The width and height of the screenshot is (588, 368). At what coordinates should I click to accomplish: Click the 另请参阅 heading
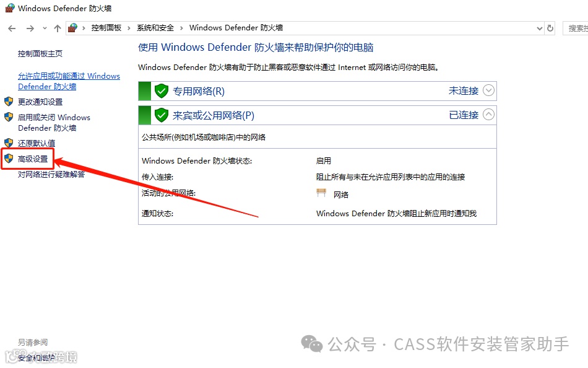33,343
